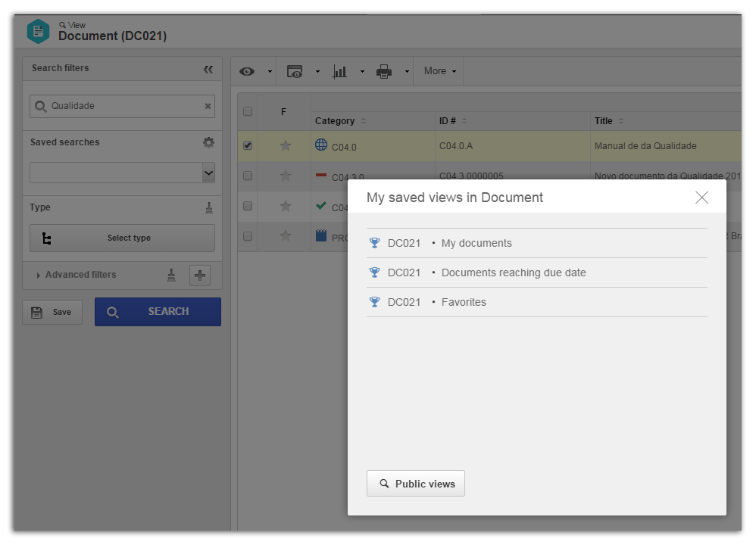
Task: Close the My saved views dialog
Action: [x=701, y=197]
